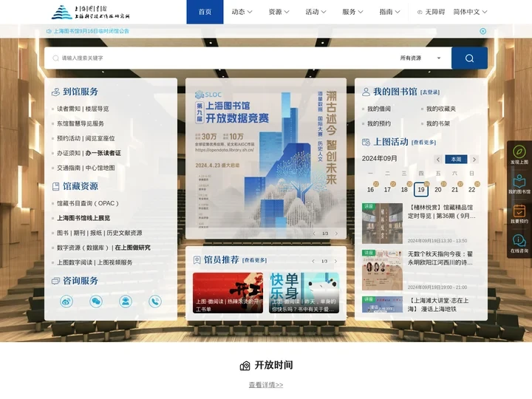This screenshot has width=532, height=399.
Task: Click 上图视频服务 link
Action: coord(115,262)
